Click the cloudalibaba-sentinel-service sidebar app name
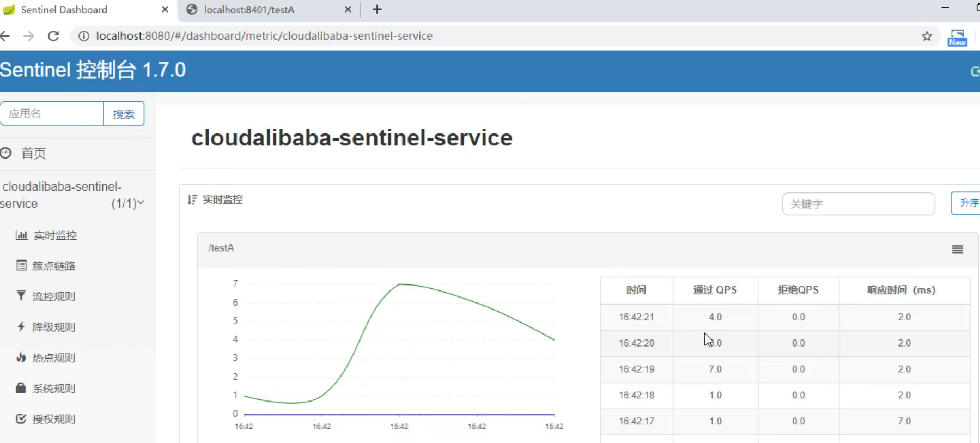The width and height of the screenshot is (980, 443). coord(61,195)
